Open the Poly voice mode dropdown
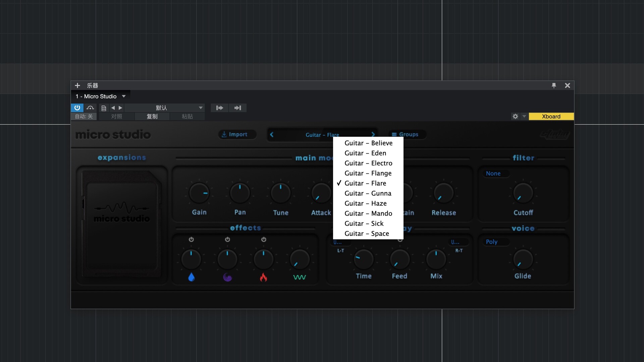 (496, 242)
